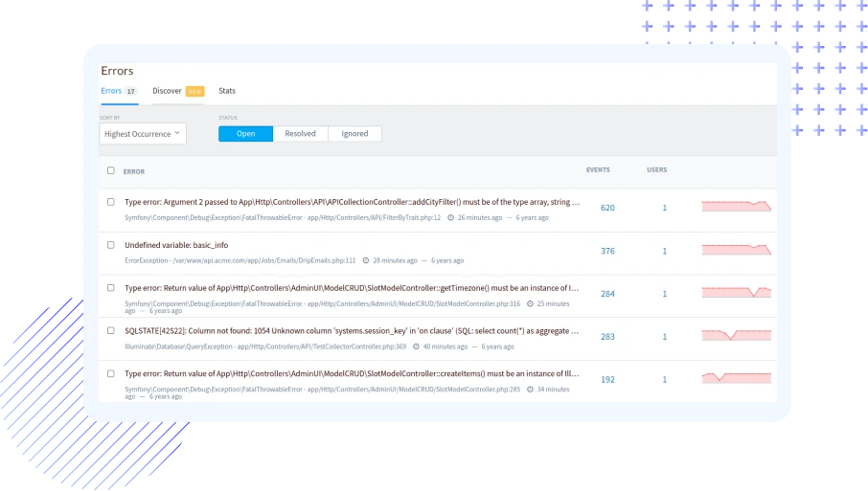Check the addCityFilter type error row
This screenshot has width=868, height=491.
click(x=111, y=202)
